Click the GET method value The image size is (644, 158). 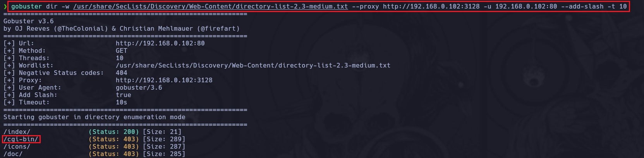pyautogui.click(x=121, y=51)
